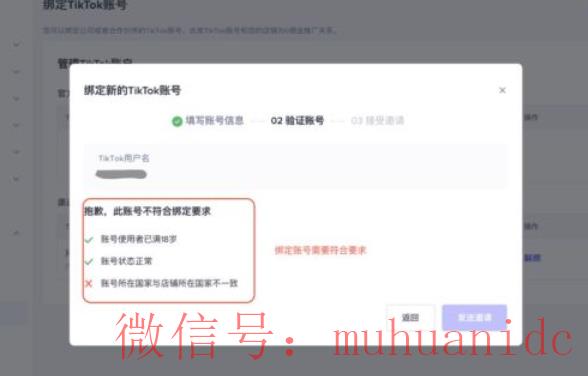The height and width of the screenshot is (376, 588).
Task: Click the 抱歉，此账号不符合绑定要求 heading
Action: pos(147,211)
